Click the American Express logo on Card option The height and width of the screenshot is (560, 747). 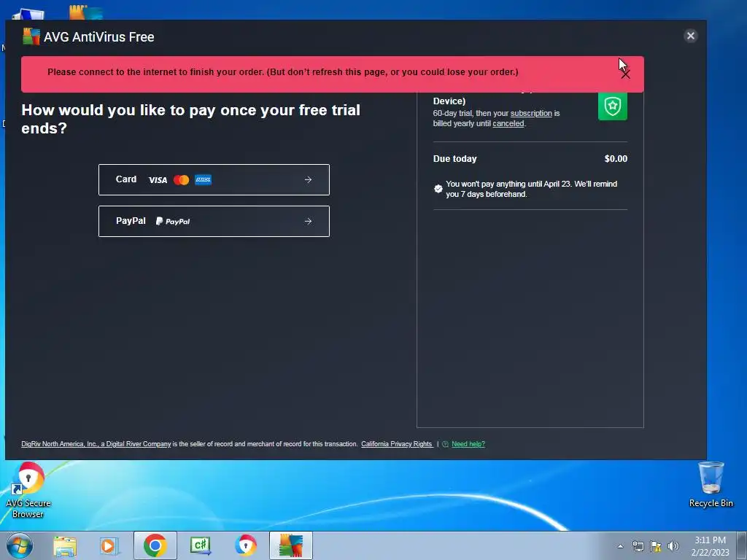click(x=204, y=179)
